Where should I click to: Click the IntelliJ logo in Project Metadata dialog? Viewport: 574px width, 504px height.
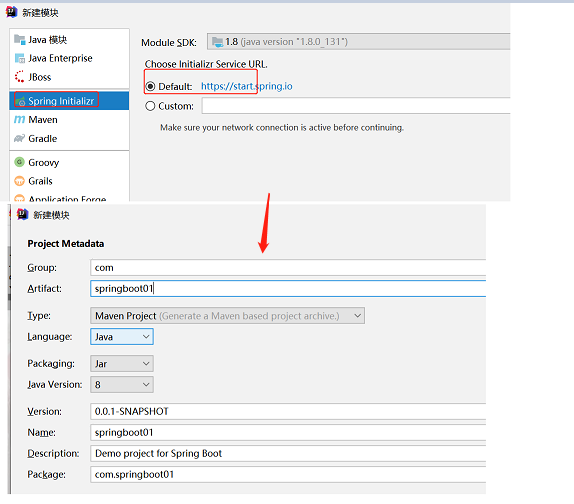point(23,214)
